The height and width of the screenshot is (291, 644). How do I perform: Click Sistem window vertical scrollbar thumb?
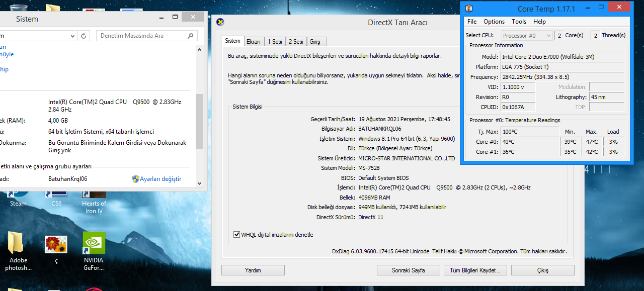[199, 121]
